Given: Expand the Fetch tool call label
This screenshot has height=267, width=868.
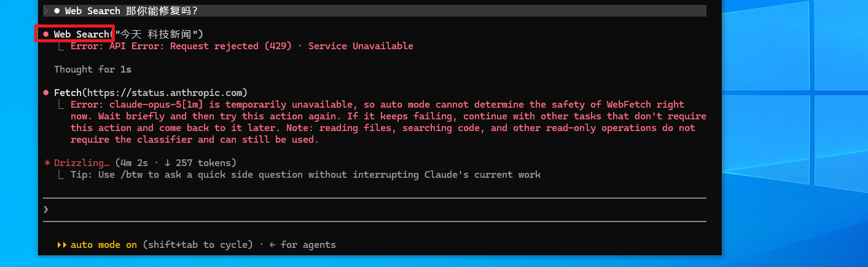Looking at the screenshot, I should [68, 93].
